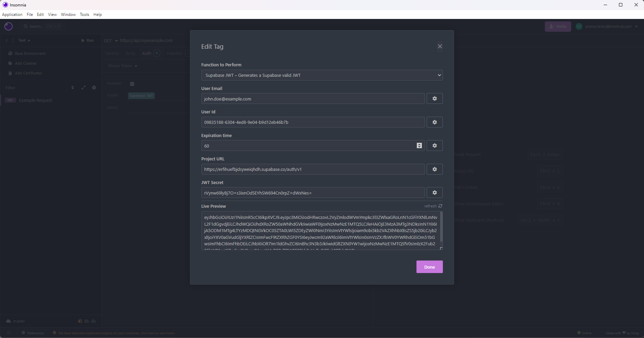Image resolution: width=644 pixels, height=338 pixels.
Task: Open the account dropdown andres.tellez
Action: (607, 26)
